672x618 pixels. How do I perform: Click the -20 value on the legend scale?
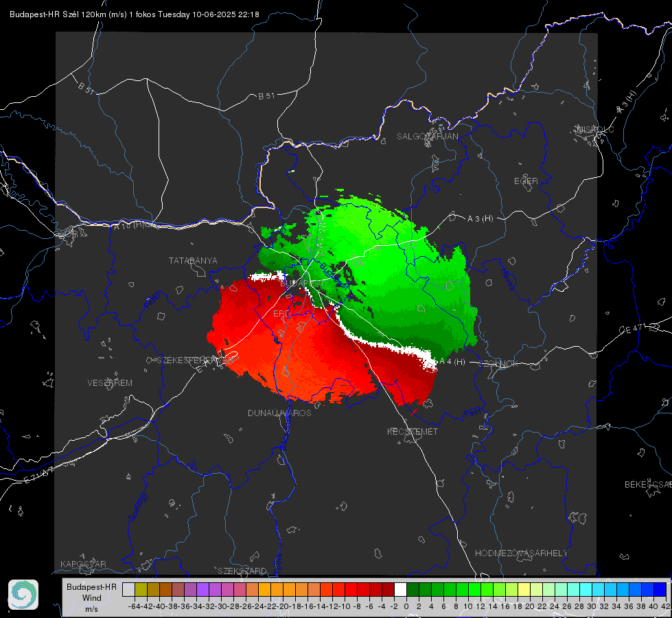[283, 606]
